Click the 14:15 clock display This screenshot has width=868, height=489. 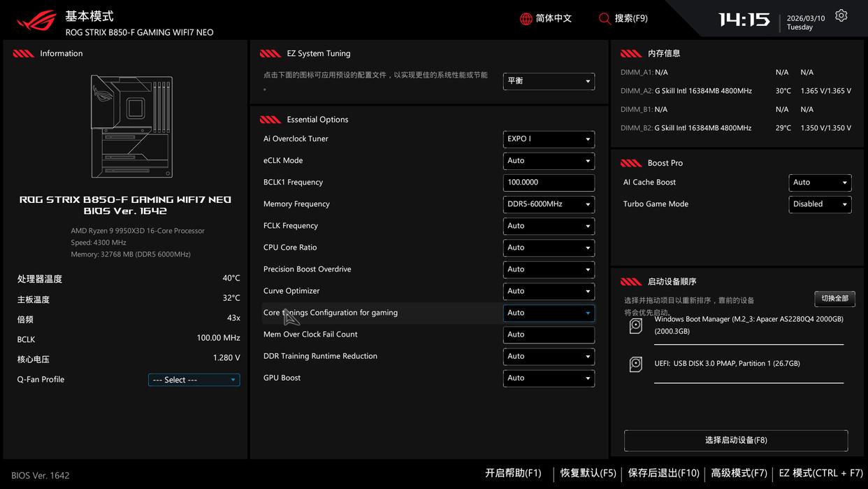tap(744, 20)
